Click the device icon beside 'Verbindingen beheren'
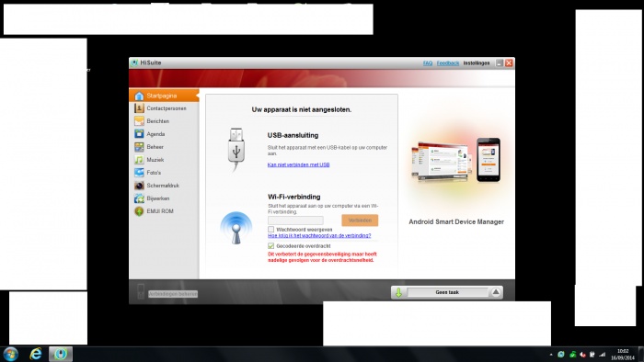The width and height of the screenshot is (644, 362). [x=141, y=291]
